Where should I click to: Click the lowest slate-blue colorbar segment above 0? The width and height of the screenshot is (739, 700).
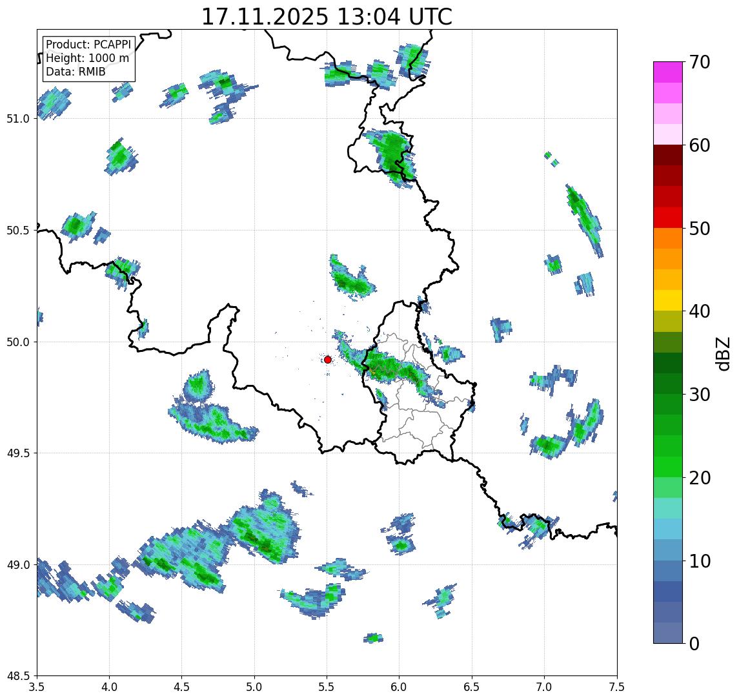pyautogui.click(x=668, y=633)
